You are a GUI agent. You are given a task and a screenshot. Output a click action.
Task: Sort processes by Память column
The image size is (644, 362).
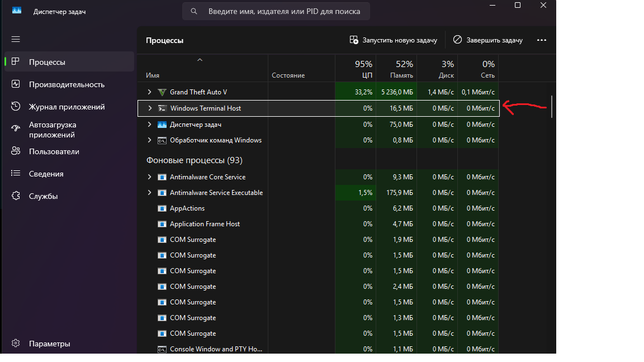point(396,69)
